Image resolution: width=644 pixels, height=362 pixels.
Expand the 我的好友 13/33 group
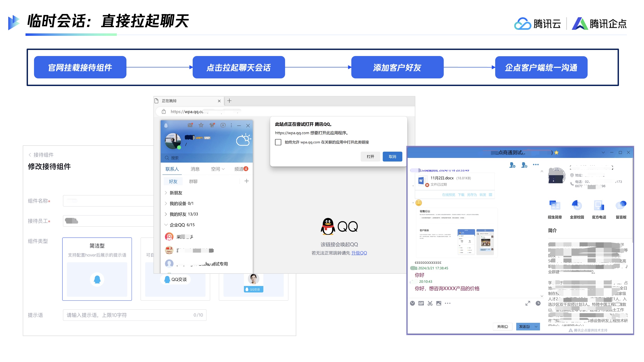pos(166,214)
